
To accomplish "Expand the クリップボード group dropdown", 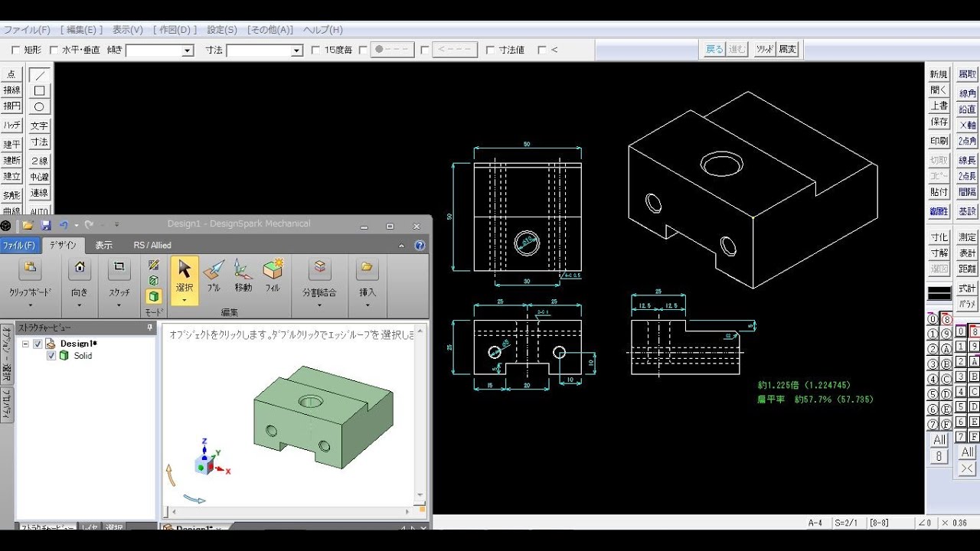I will 30,305.
